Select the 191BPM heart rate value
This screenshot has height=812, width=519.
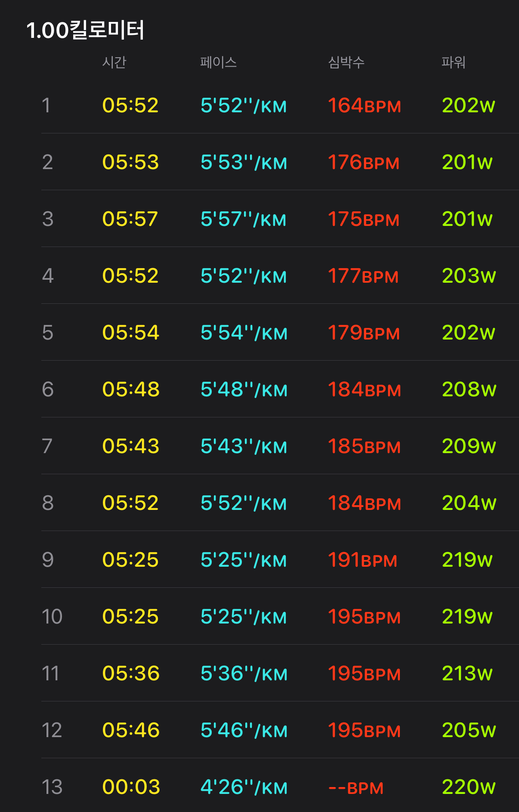[362, 560]
